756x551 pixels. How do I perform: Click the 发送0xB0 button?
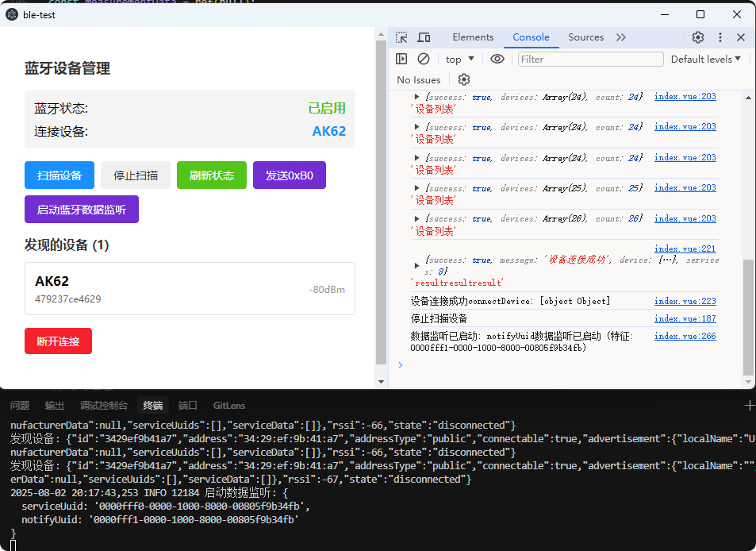(x=290, y=175)
